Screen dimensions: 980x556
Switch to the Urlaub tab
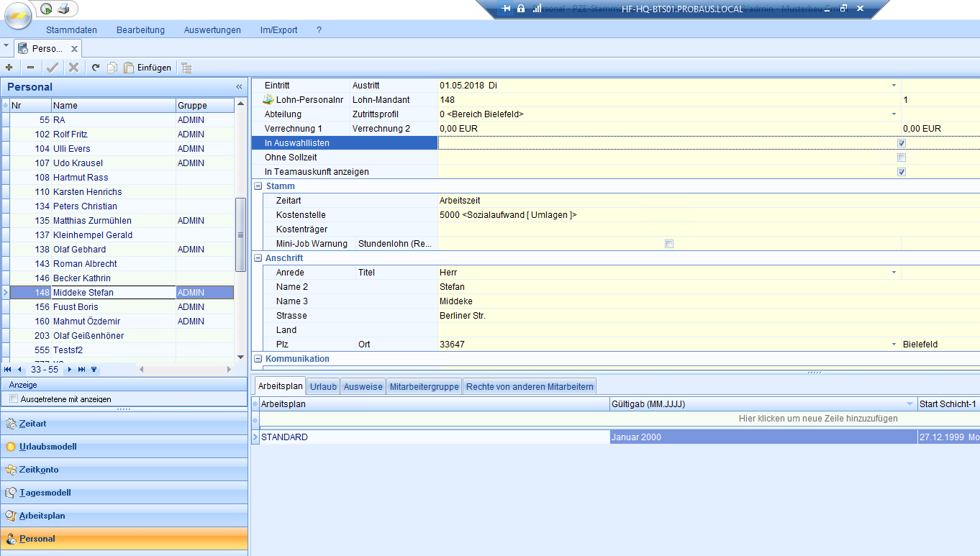tap(323, 386)
